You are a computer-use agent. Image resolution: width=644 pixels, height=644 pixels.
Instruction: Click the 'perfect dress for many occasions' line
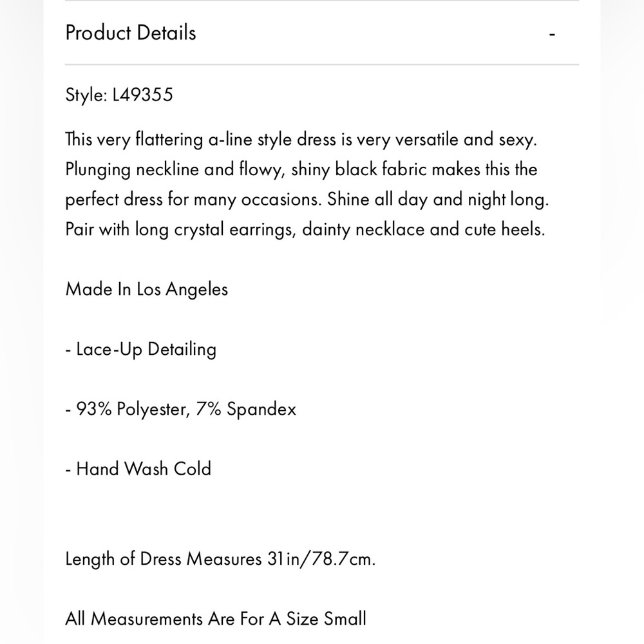(307, 200)
